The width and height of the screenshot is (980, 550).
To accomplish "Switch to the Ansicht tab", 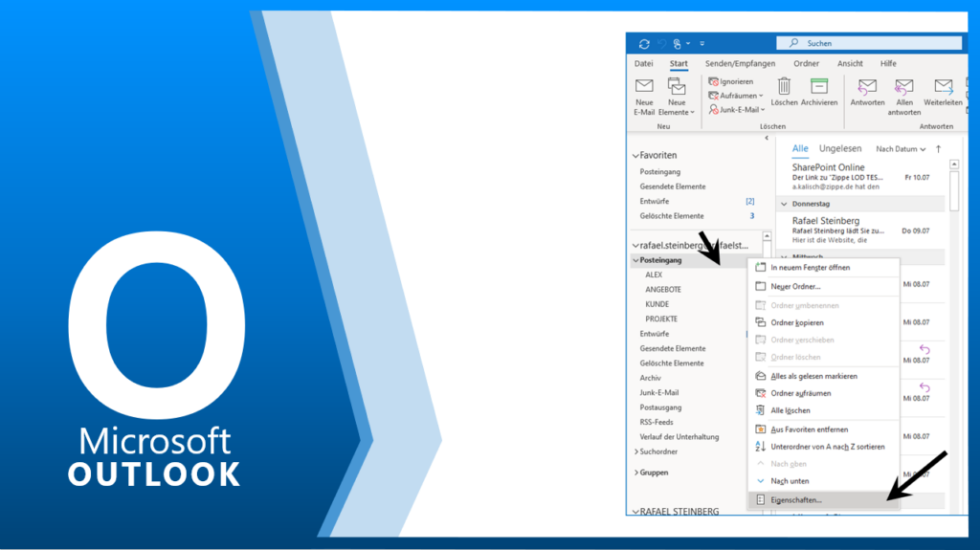I will (x=850, y=64).
